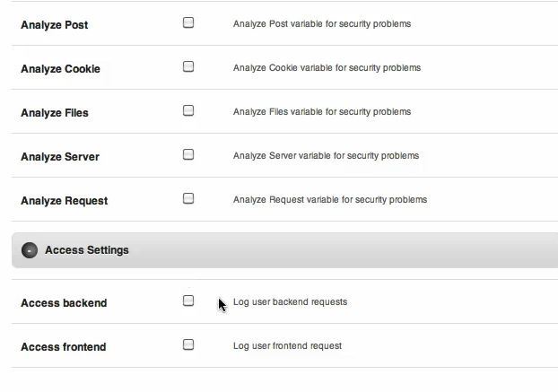Viewport: 558px width, 392px height.
Task: Click the Access backend label
Action: coord(64,303)
